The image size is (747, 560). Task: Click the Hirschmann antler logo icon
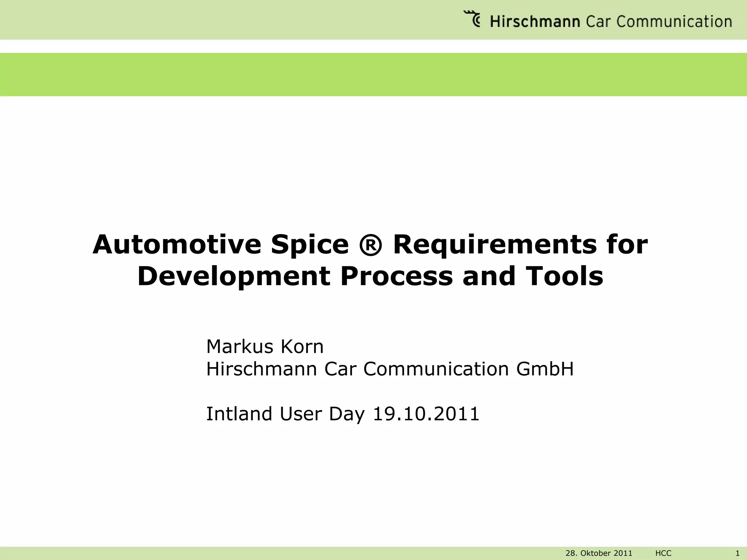(473, 19)
